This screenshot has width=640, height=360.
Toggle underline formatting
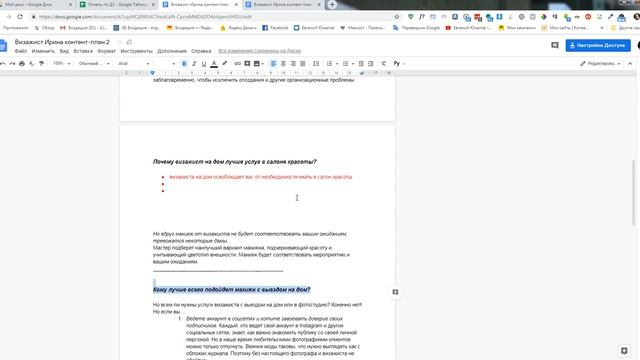point(204,64)
